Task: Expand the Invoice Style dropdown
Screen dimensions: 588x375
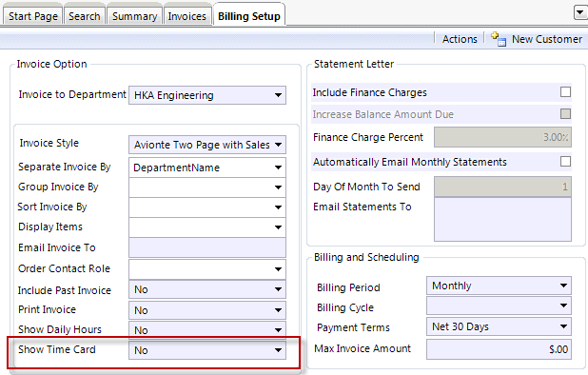Action: click(x=207, y=145)
